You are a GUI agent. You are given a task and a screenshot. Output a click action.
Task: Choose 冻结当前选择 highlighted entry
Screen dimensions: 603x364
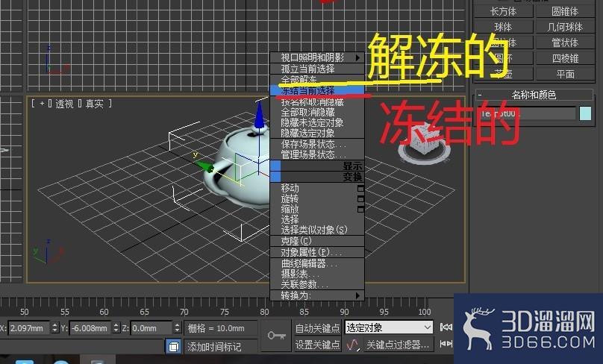(x=317, y=91)
